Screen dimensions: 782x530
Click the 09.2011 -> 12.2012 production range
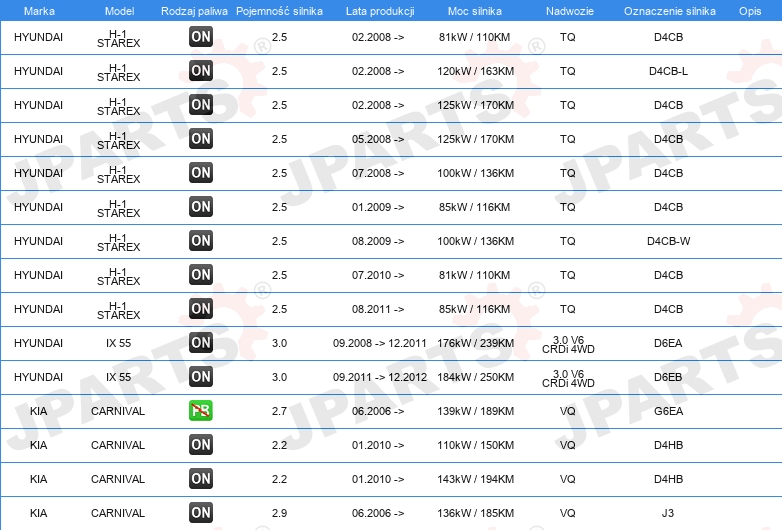click(380, 377)
